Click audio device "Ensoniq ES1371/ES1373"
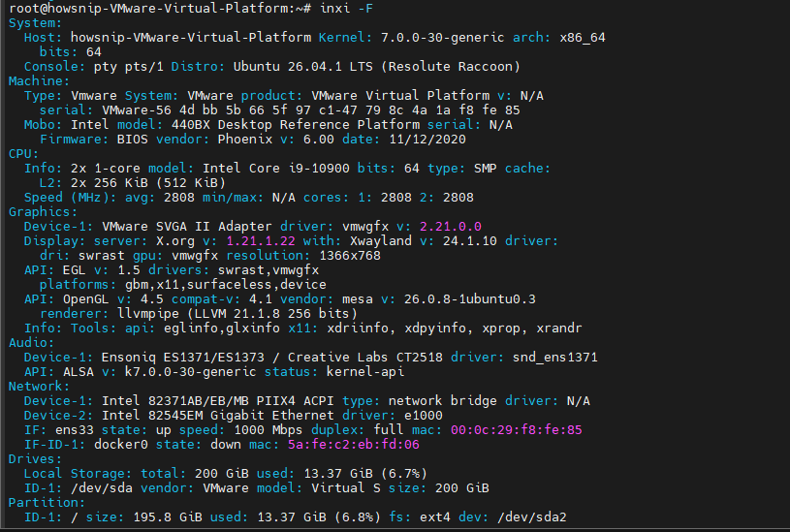Viewport: 790px width, 532px height. [183, 358]
